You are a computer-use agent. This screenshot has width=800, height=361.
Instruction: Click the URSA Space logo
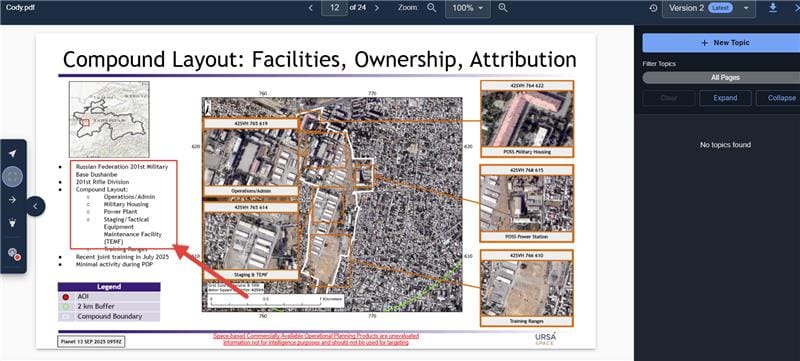click(x=545, y=339)
